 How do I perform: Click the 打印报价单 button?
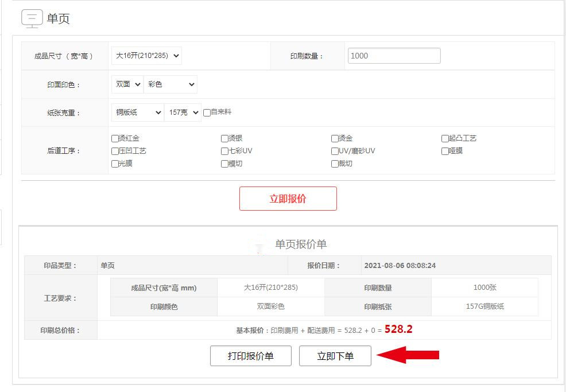point(250,356)
